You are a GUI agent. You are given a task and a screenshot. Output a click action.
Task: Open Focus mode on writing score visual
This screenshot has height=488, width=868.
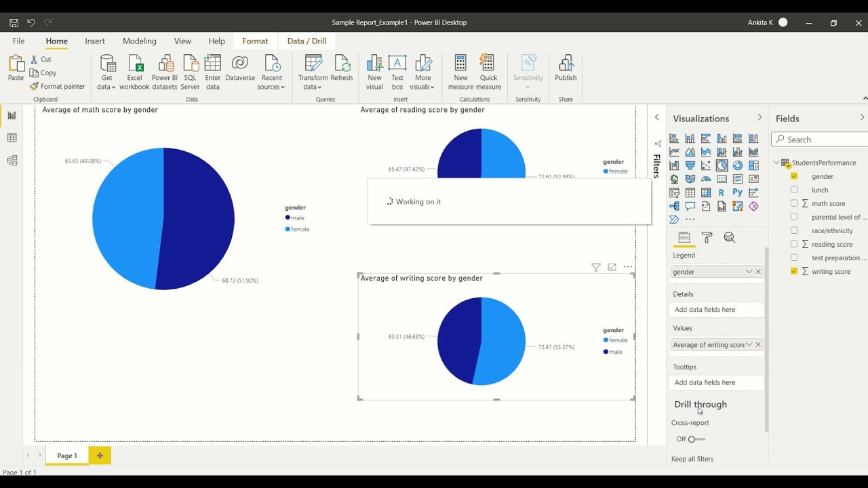tap(612, 267)
